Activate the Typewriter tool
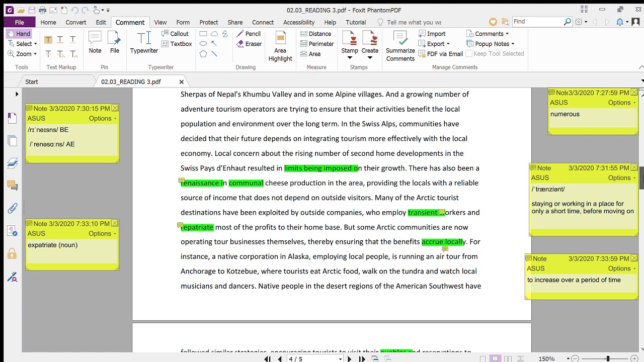Image resolution: width=644 pixels, height=362 pixels. pyautogui.click(x=144, y=42)
